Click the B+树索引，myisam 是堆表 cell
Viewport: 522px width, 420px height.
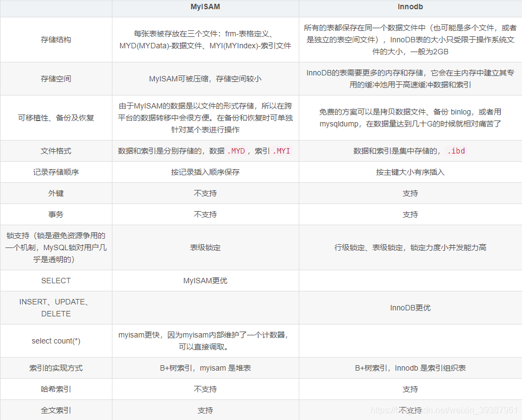[205, 368]
